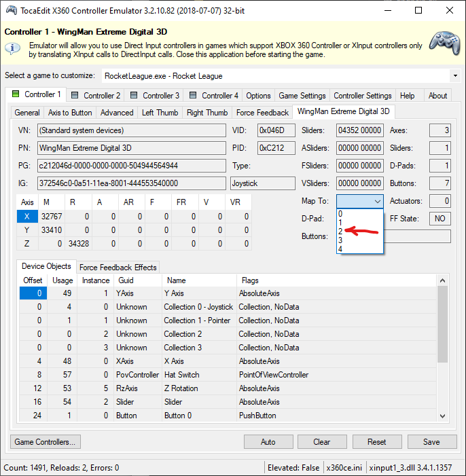This screenshot has width=466, height=476.
Task: Collapse the Map To combo box
Action: 377,201
